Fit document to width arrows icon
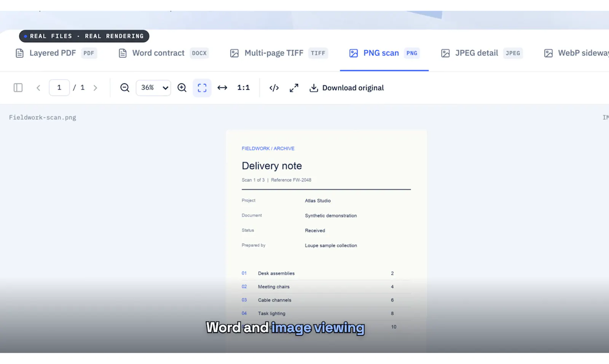Viewport: 609px width, 364px height. (x=222, y=88)
